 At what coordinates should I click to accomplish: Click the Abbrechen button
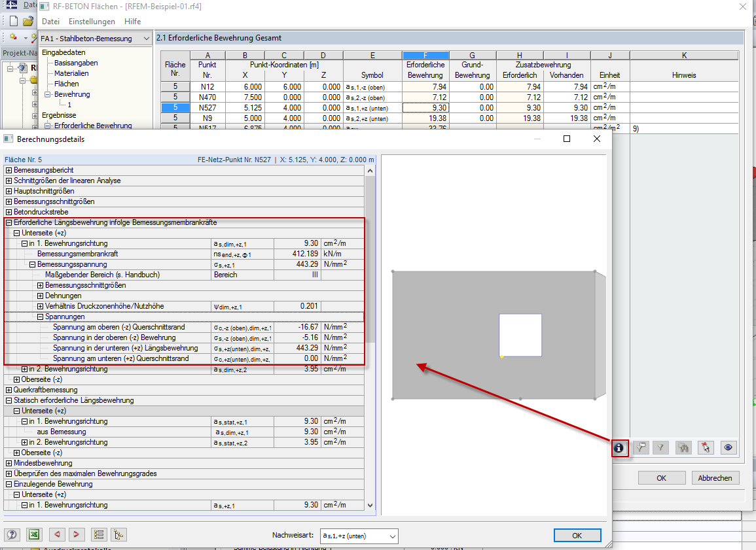(715, 478)
